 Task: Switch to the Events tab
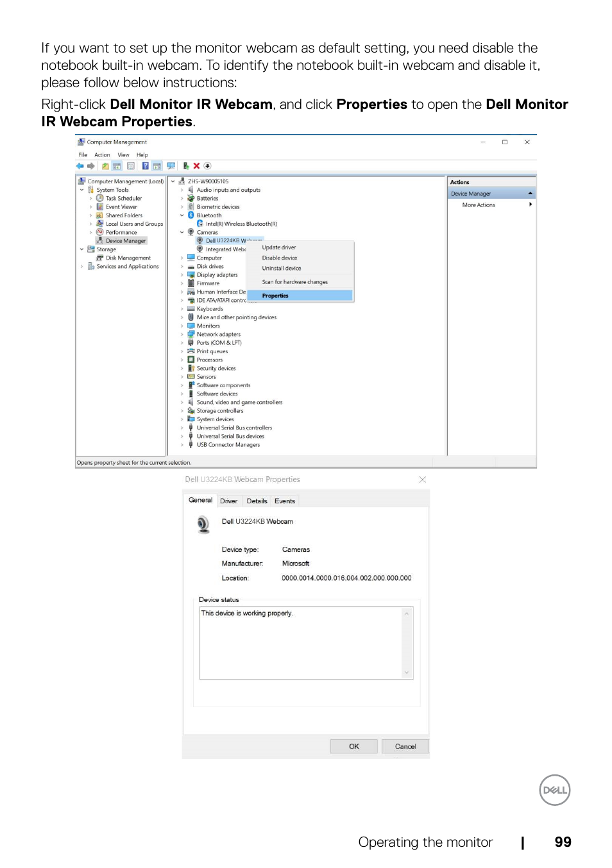tap(285, 501)
